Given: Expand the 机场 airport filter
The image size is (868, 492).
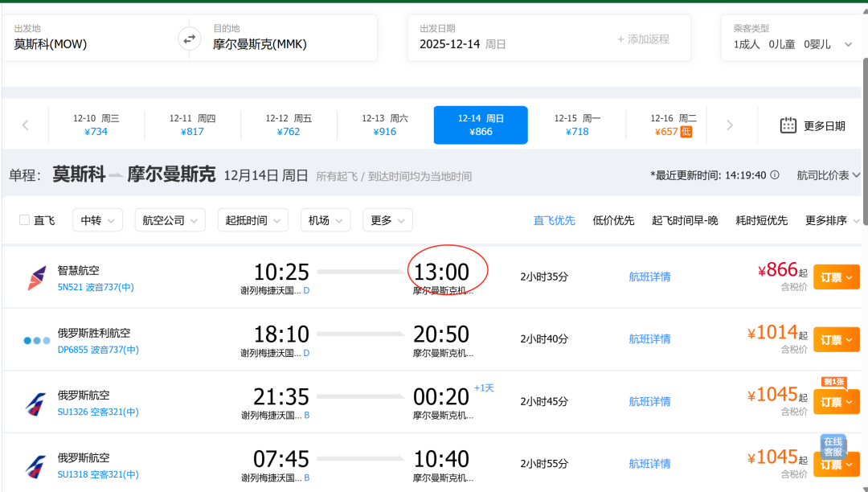Looking at the screenshot, I should (325, 220).
